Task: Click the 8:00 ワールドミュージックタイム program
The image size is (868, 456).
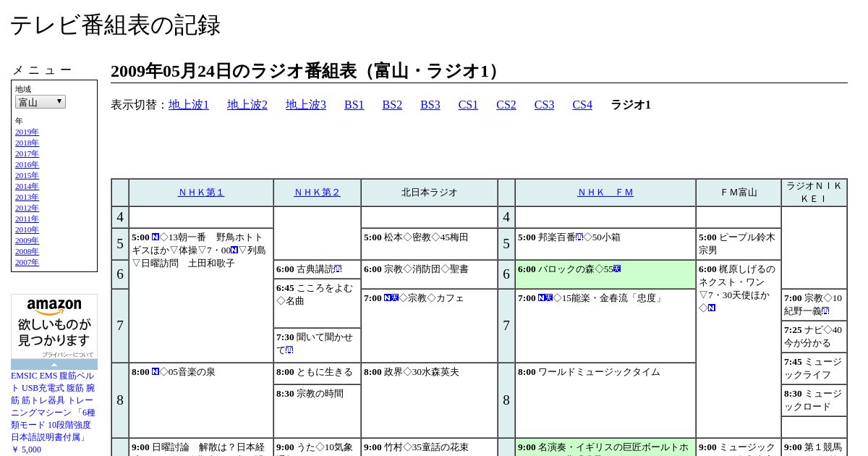Action: click(605, 400)
